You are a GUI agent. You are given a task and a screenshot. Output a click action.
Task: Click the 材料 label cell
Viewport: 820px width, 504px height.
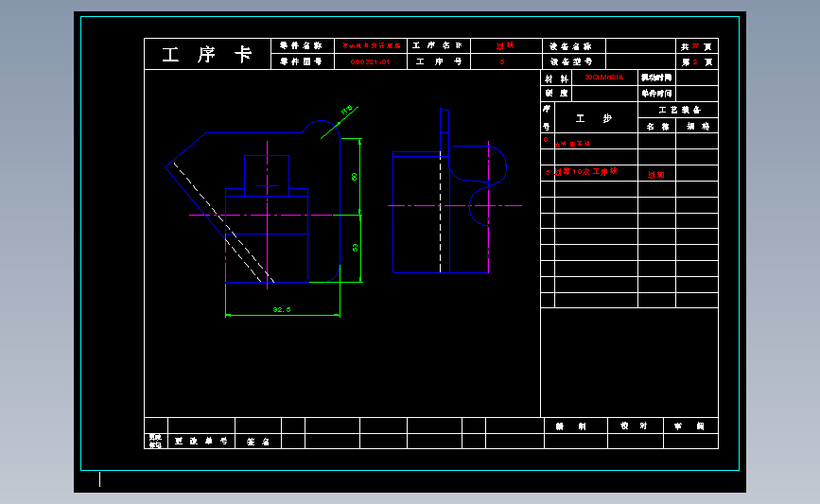click(556, 78)
